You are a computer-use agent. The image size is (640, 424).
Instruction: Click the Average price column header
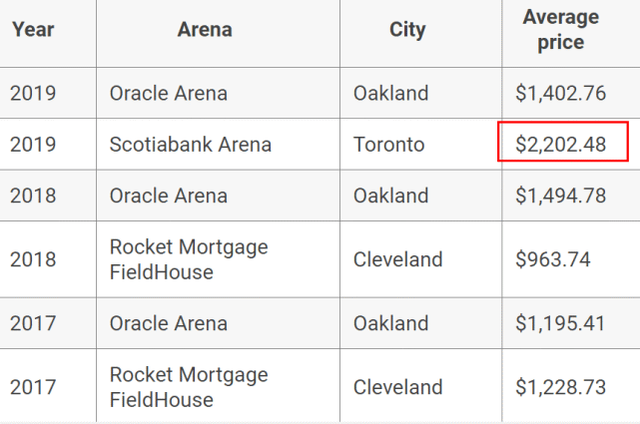560,30
